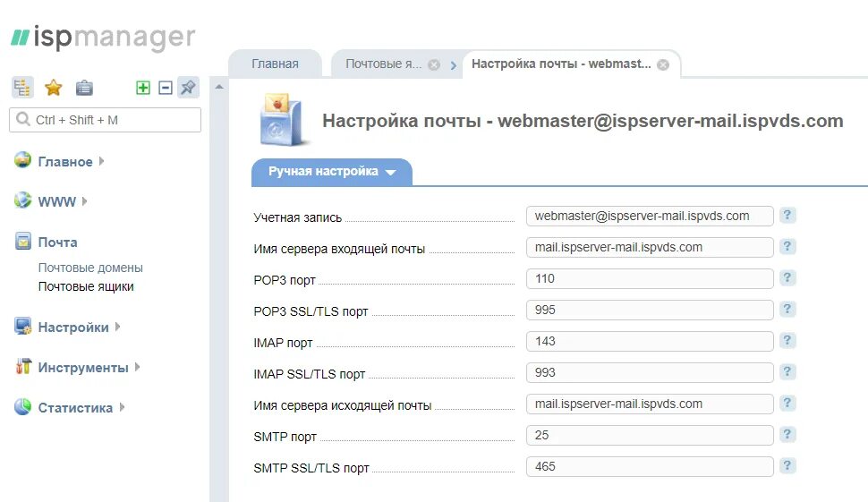Collapse all menu sections with minus icon

[x=165, y=88]
